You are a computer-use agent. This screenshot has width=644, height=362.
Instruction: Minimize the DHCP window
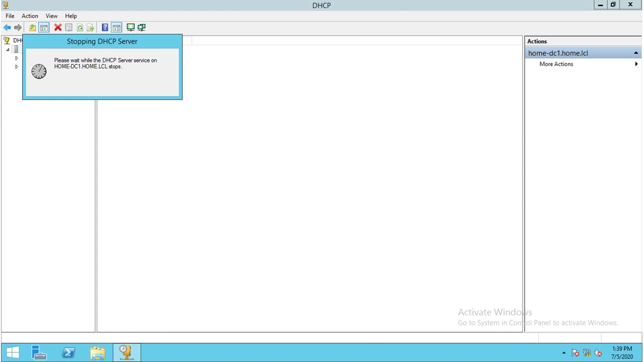tap(600, 5)
